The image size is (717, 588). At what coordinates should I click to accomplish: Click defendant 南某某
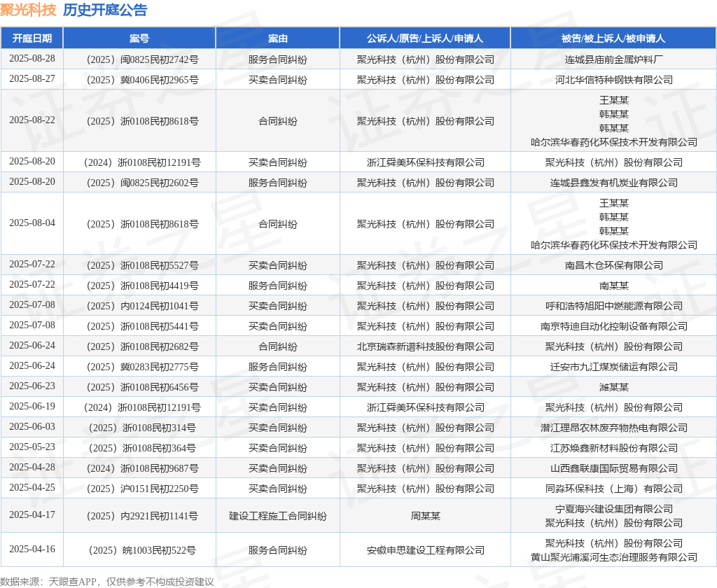(x=613, y=286)
